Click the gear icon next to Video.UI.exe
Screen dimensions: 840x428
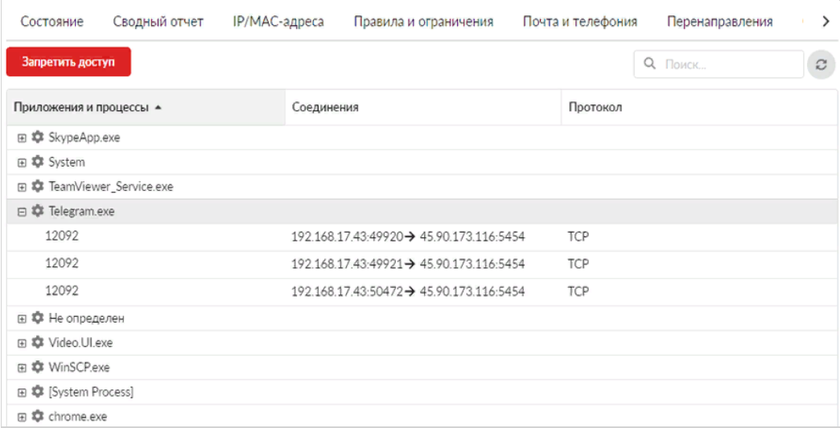tap(38, 342)
